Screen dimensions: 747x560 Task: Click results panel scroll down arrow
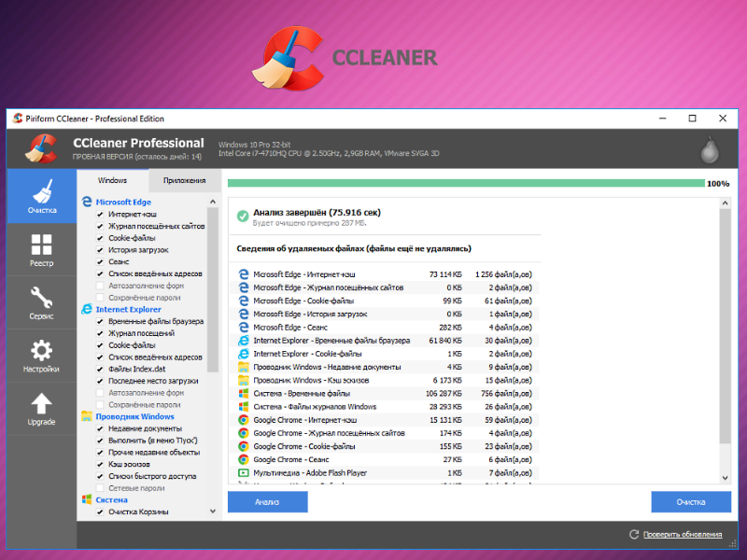pos(726,478)
